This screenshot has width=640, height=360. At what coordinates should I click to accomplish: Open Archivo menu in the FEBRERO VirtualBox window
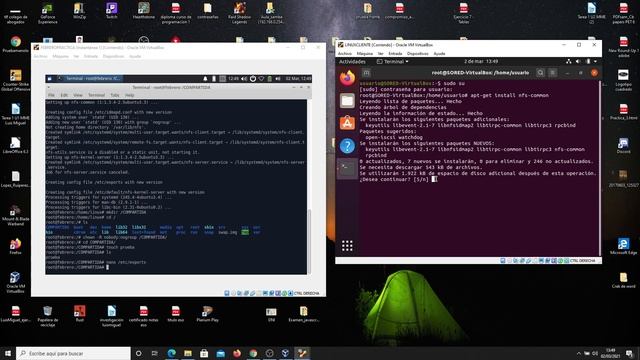click(40, 56)
